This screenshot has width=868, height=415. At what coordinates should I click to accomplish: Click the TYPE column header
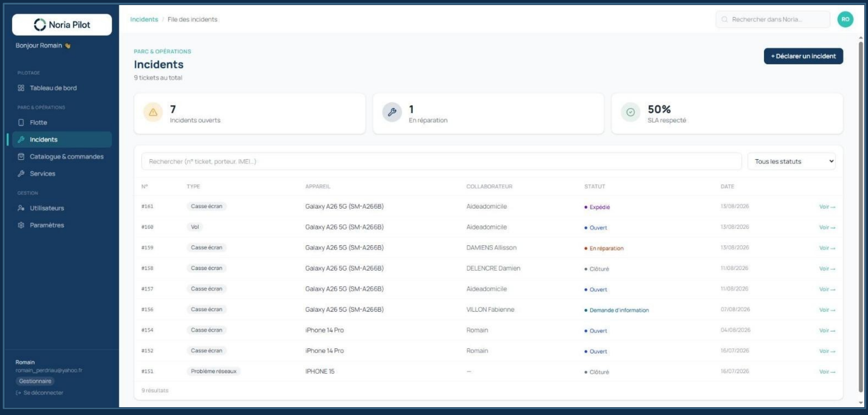[x=193, y=187]
